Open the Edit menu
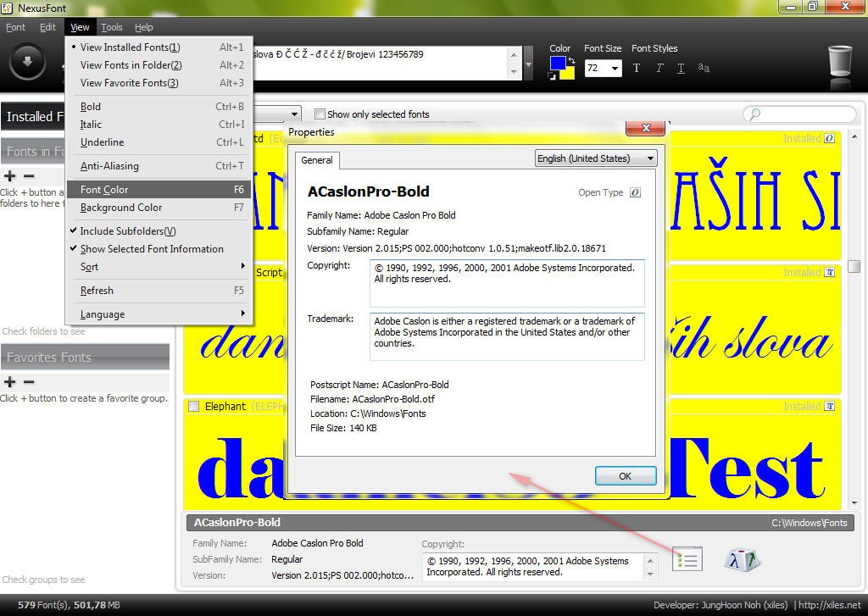 [x=47, y=27]
